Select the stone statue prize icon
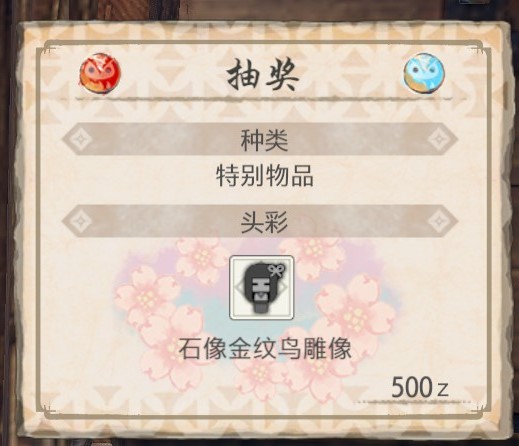The image size is (519, 446). (x=262, y=287)
